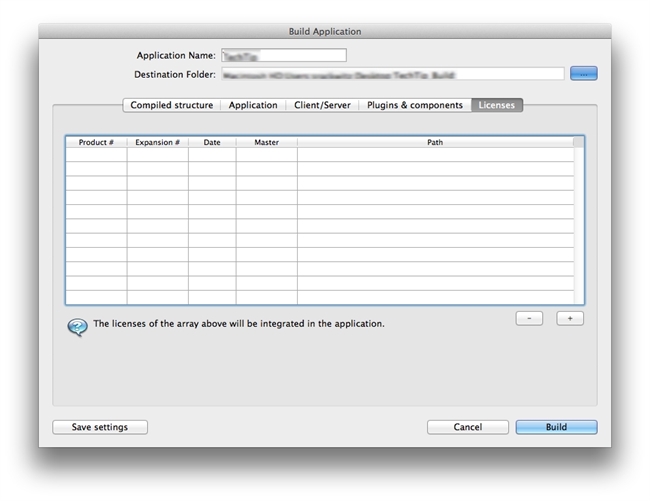Select the Licenses tab
This screenshot has height=501, width=650.
tap(497, 105)
